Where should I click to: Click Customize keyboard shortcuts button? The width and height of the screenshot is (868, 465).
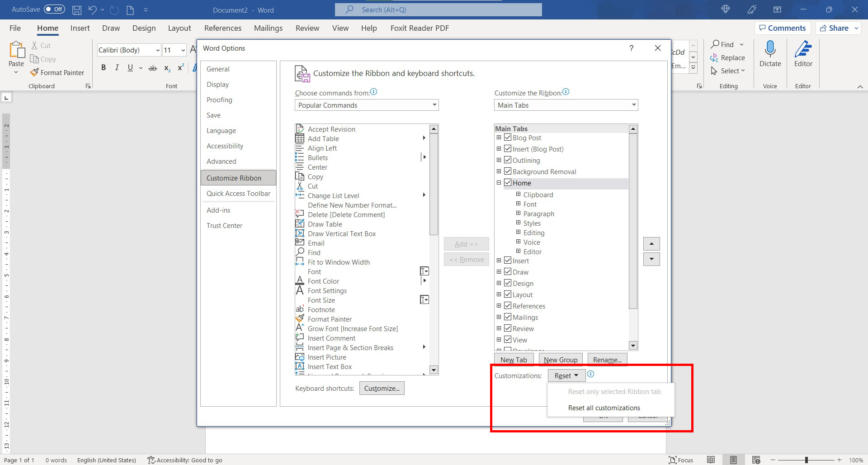pyautogui.click(x=382, y=388)
